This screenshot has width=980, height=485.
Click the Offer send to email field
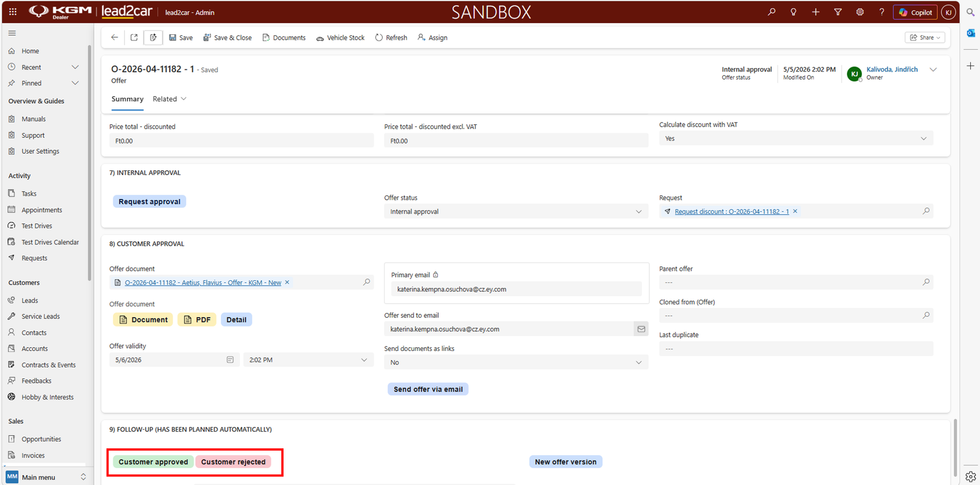click(x=509, y=329)
